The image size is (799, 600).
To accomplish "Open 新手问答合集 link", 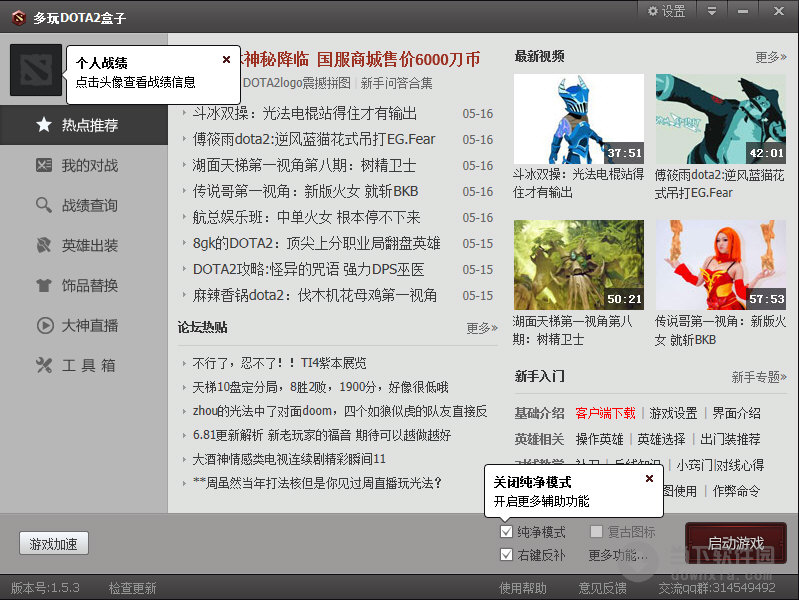I will (396, 83).
